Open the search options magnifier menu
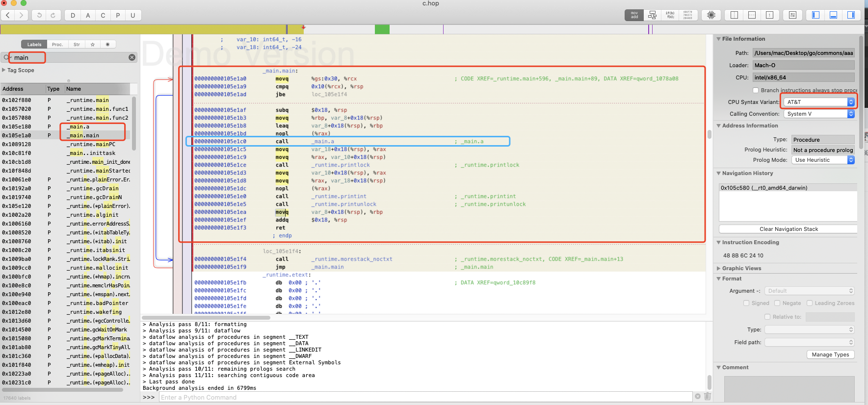The height and width of the screenshot is (405, 868). tap(7, 57)
